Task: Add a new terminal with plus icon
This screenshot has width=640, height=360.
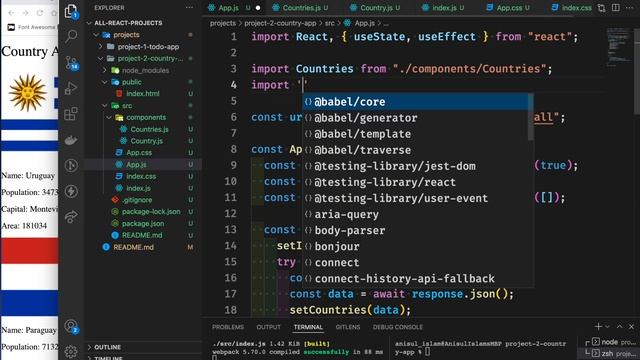Action: (x=598, y=327)
